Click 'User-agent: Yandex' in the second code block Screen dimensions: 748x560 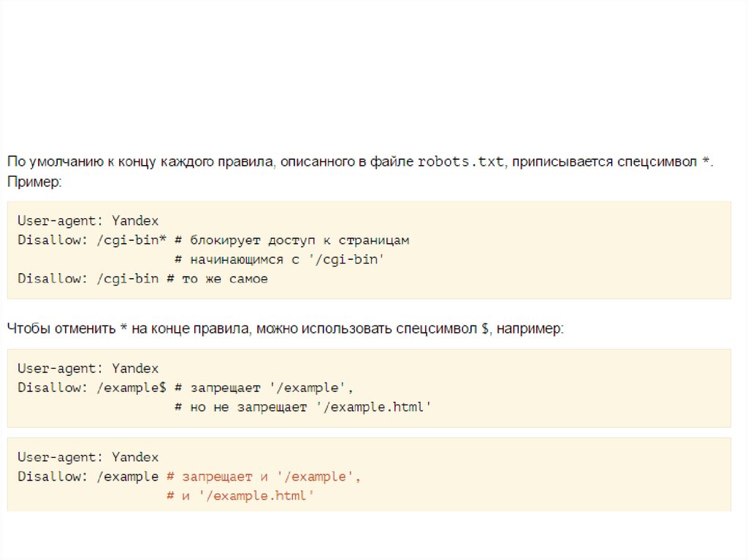[x=88, y=368]
